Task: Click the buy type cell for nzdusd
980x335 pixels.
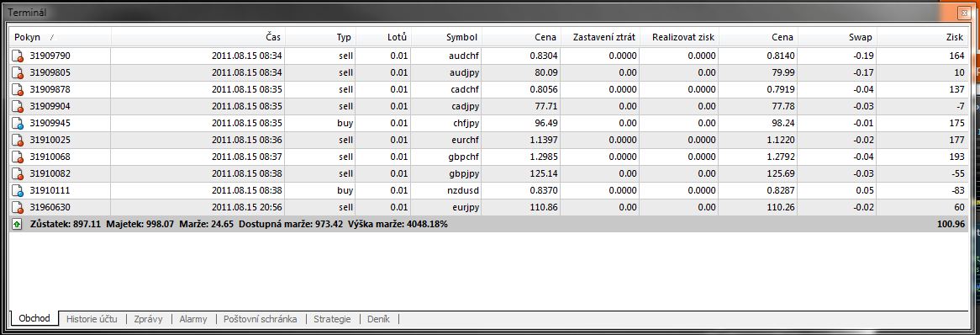Action: click(345, 190)
